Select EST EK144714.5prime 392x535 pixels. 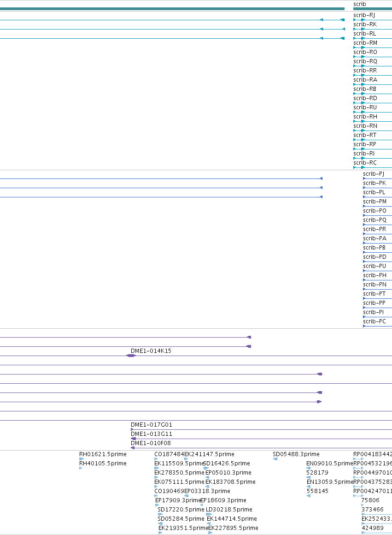pos(232,518)
